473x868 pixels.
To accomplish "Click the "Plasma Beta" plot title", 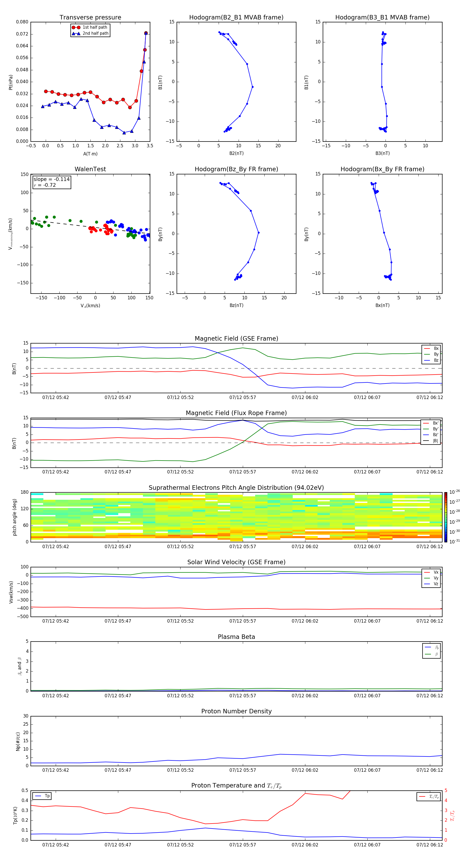I will [236, 637].
